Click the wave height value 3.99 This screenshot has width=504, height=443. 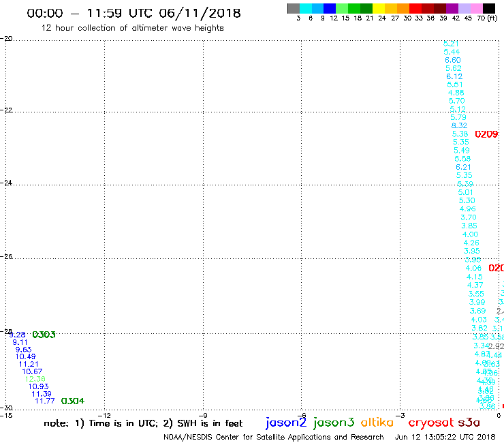(x=477, y=302)
